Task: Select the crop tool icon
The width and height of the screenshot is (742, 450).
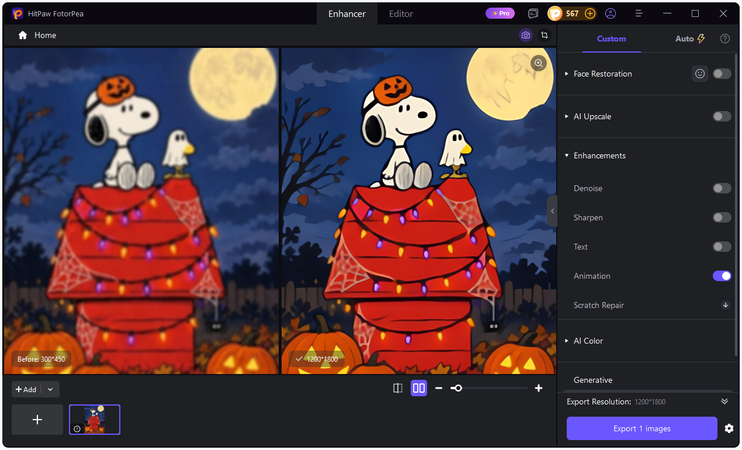Action: coord(545,35)
